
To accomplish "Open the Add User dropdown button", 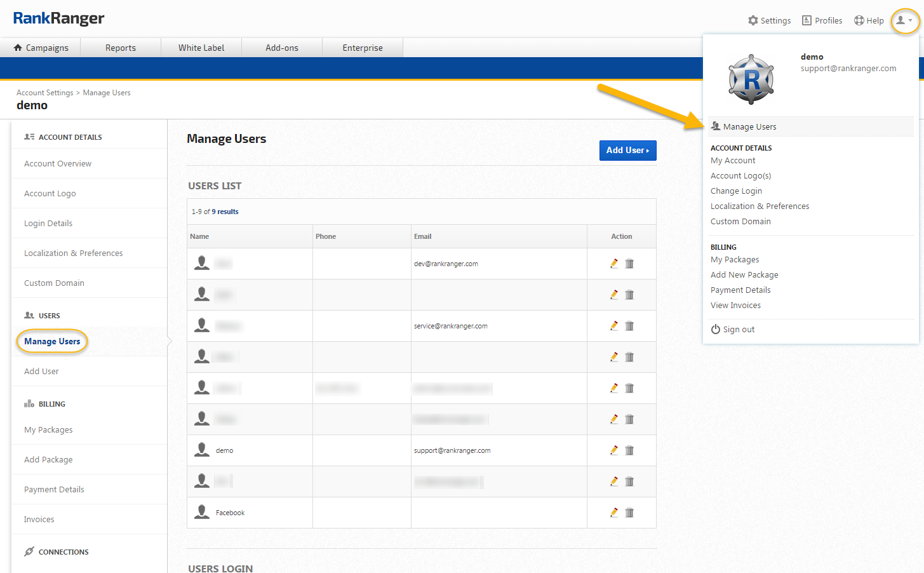I will [627, 151].
